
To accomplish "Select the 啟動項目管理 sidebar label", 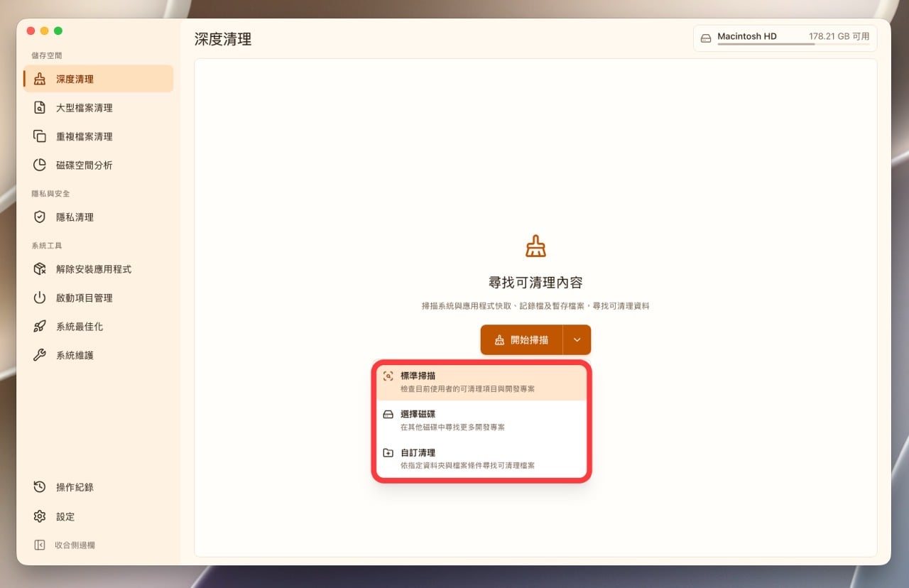I will 85,298.
